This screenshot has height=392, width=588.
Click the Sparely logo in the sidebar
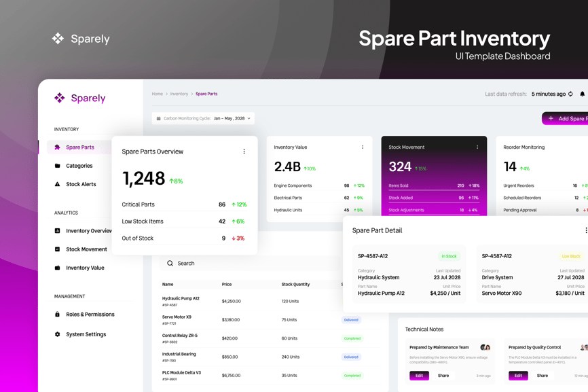point(79,98)
